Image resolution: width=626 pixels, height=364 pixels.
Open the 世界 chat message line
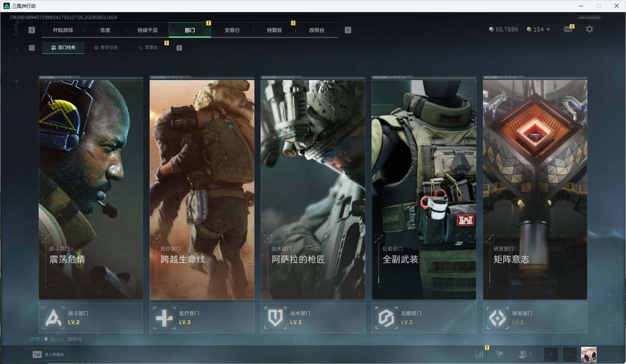click(55, 339)
